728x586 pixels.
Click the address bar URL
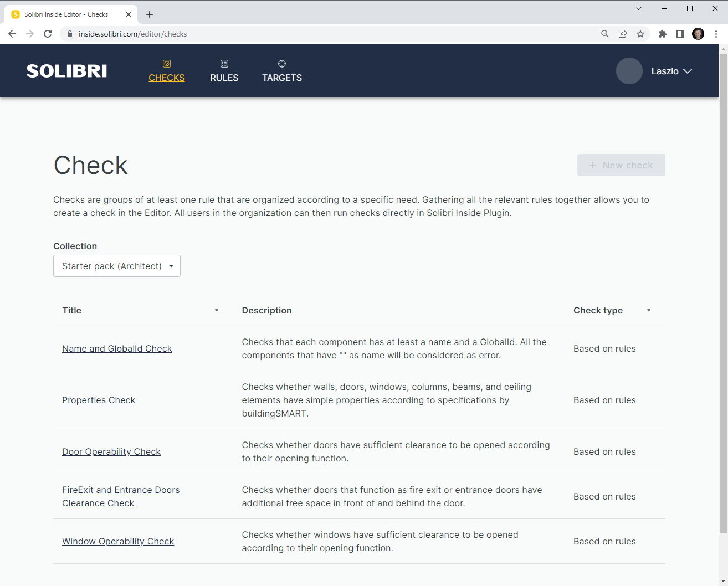133,34
